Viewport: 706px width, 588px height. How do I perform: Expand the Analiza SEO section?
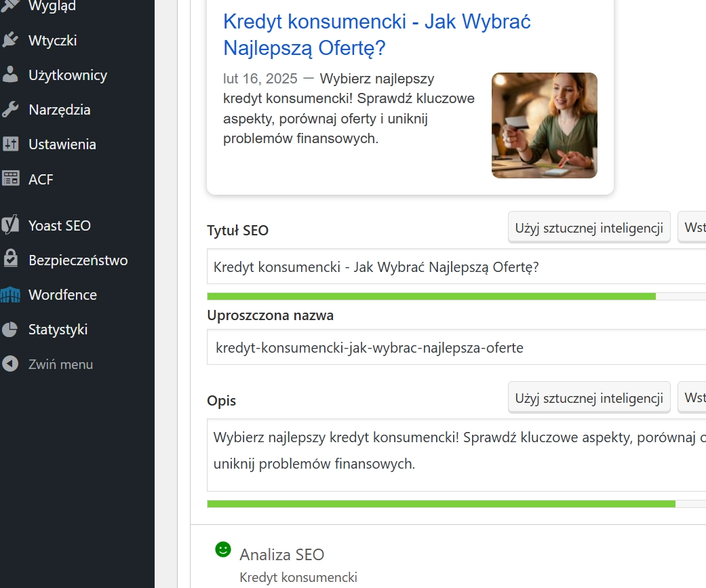[281, 554]
